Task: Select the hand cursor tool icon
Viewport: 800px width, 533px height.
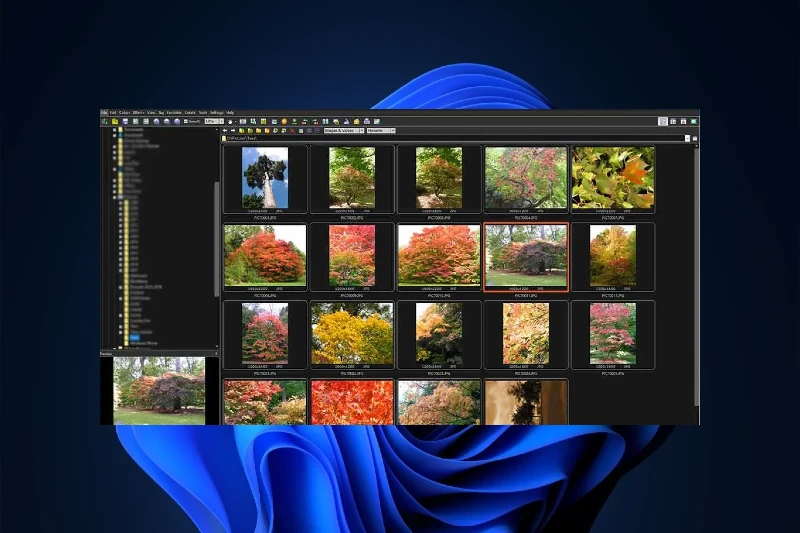Action: tap(230, 121)
